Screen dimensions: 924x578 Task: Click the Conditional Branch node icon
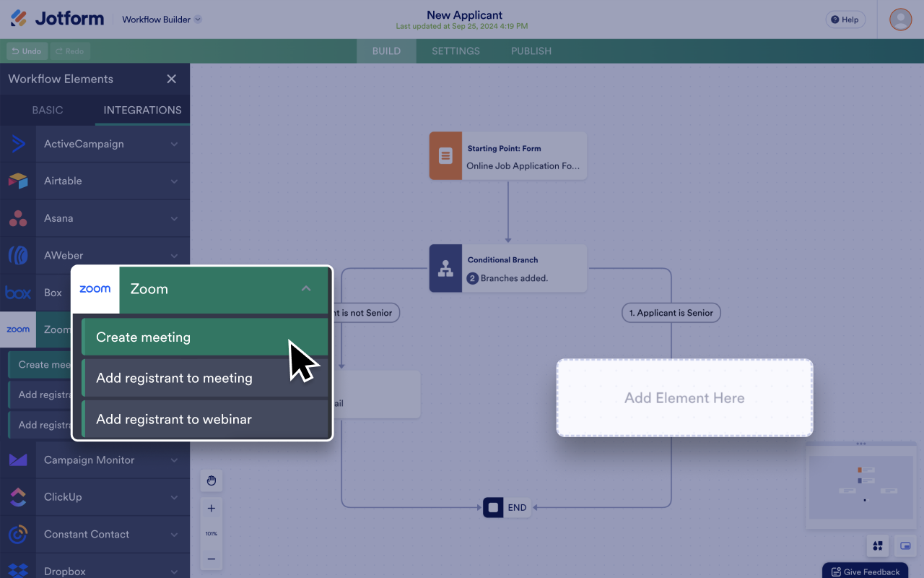(x=445, y=268)
